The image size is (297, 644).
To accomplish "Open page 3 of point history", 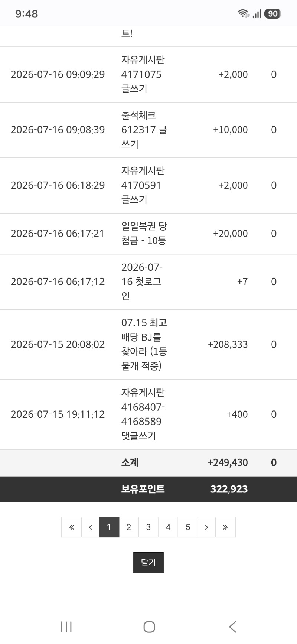I will (x=148, y=527).
